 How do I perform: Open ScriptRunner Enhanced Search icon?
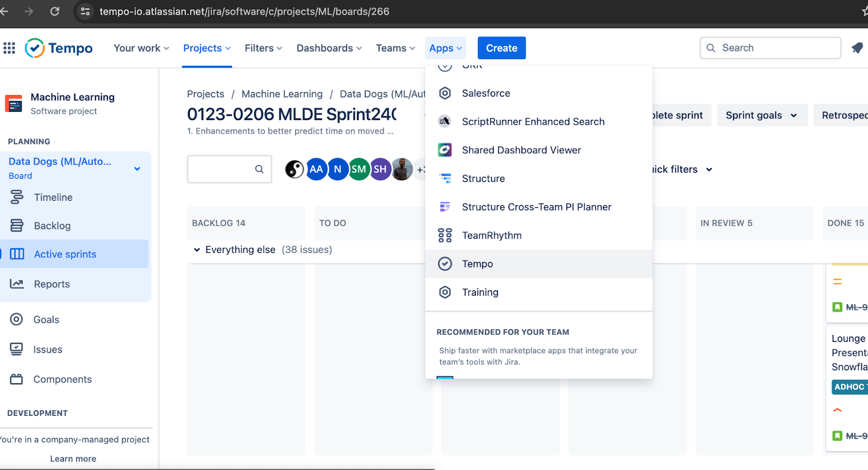[x=445, y=122]
